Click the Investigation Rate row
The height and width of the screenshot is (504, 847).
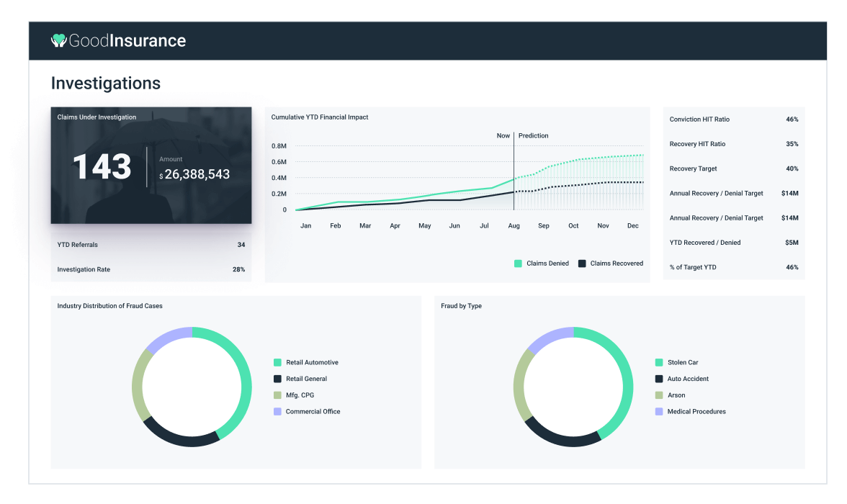(151, 269)
